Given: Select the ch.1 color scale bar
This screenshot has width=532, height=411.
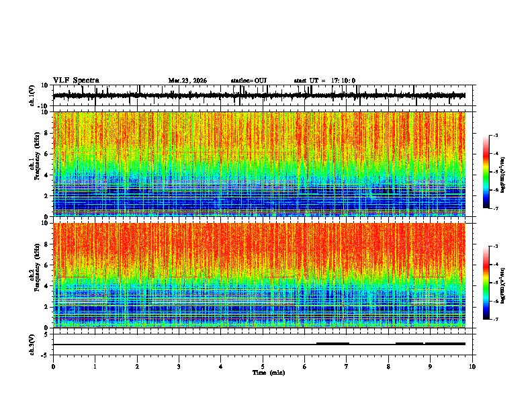Looking at the screenshot, I should coord(486,172).
